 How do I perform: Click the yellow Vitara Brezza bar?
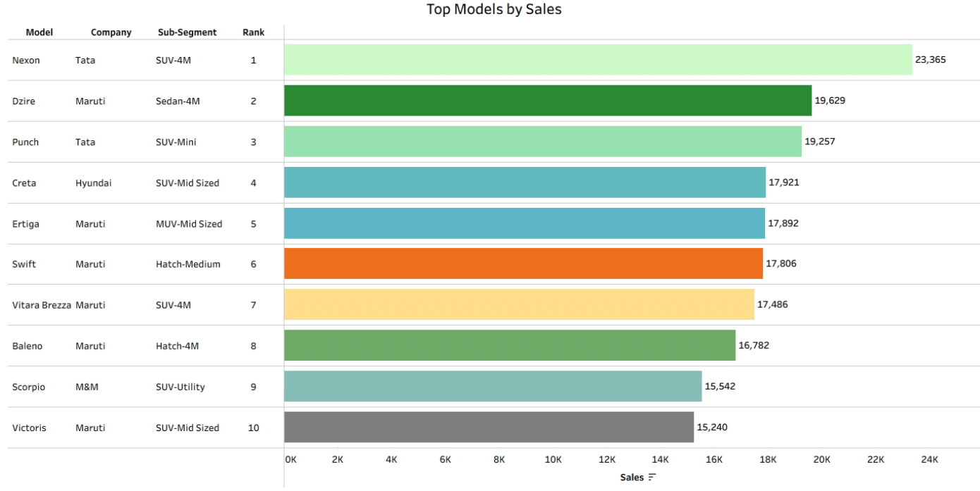(519, 305)
